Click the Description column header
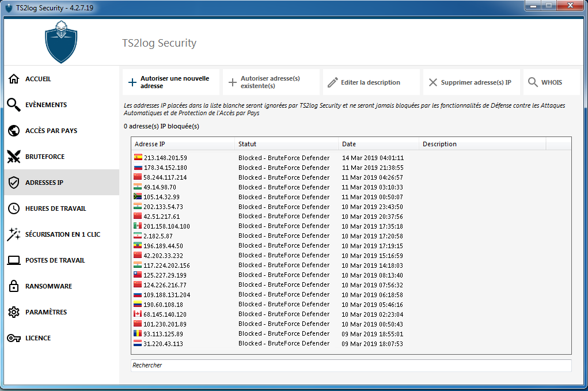This screenshot has width=588, height=391. pyautogui.click(x=482, y=144)
